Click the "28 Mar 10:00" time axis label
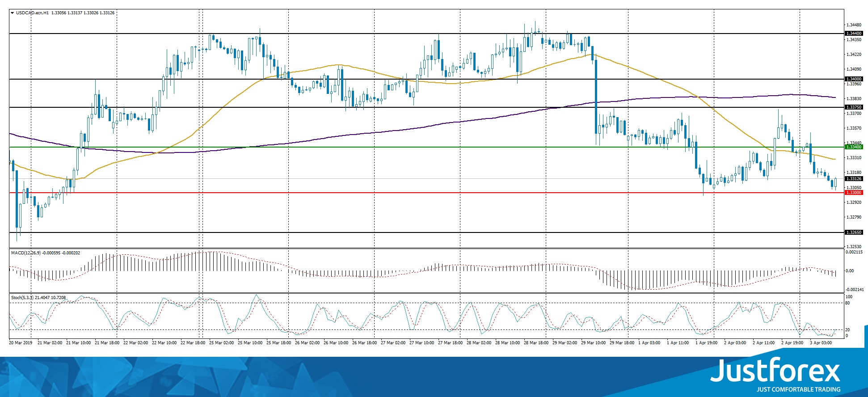The width and height of the screenshot is (868, 397). tap(508, 343)
